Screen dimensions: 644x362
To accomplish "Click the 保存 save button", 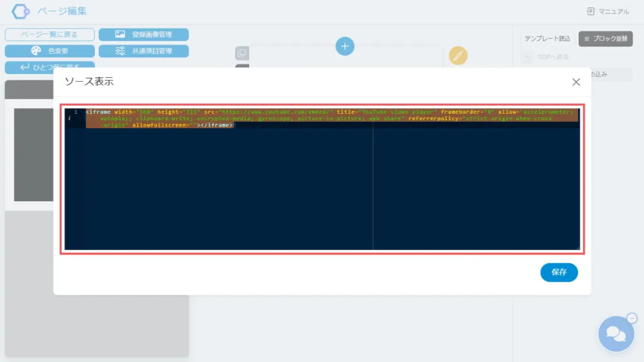I will pyautogui.click(x=558, y=273).
